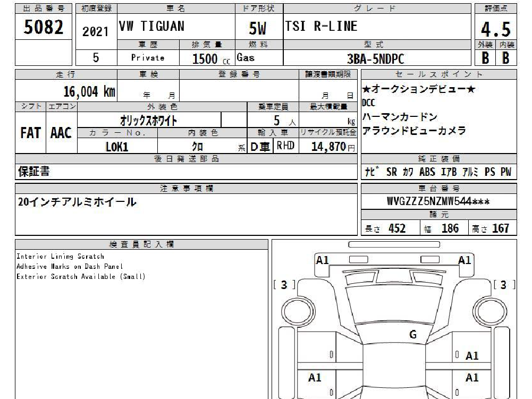The width and height of the screenshot is (532, 399).
Task: Click the color number L0K1
Action: (117, 147)
